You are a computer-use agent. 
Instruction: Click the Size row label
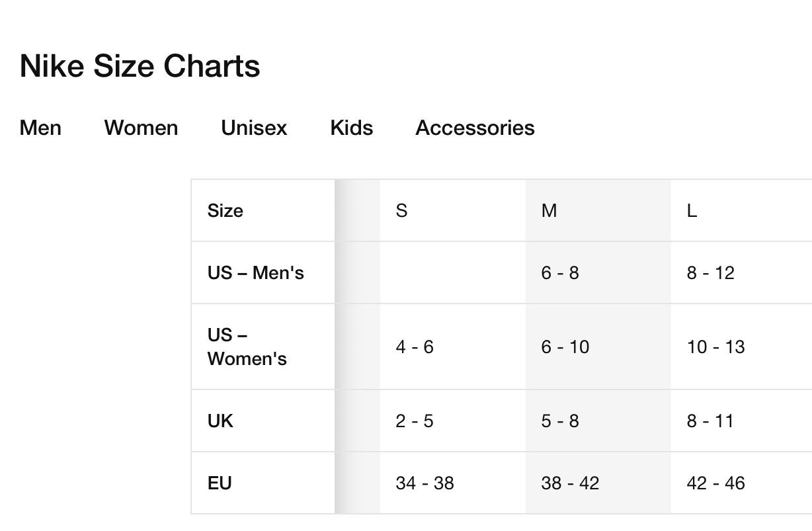pos(225,210)
